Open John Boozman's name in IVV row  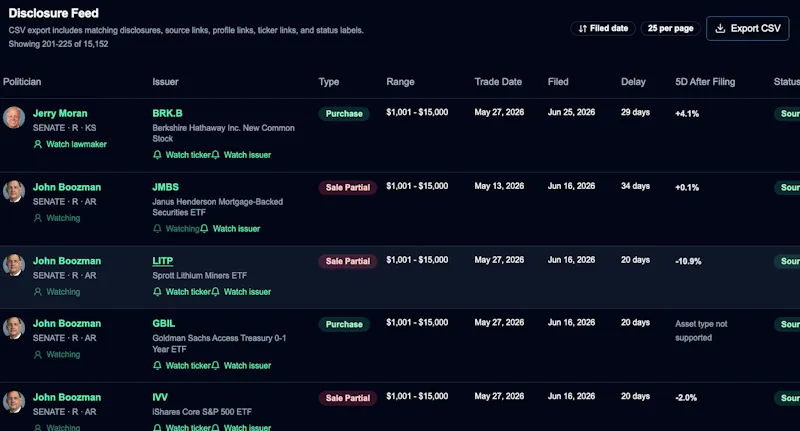point(67,397)
